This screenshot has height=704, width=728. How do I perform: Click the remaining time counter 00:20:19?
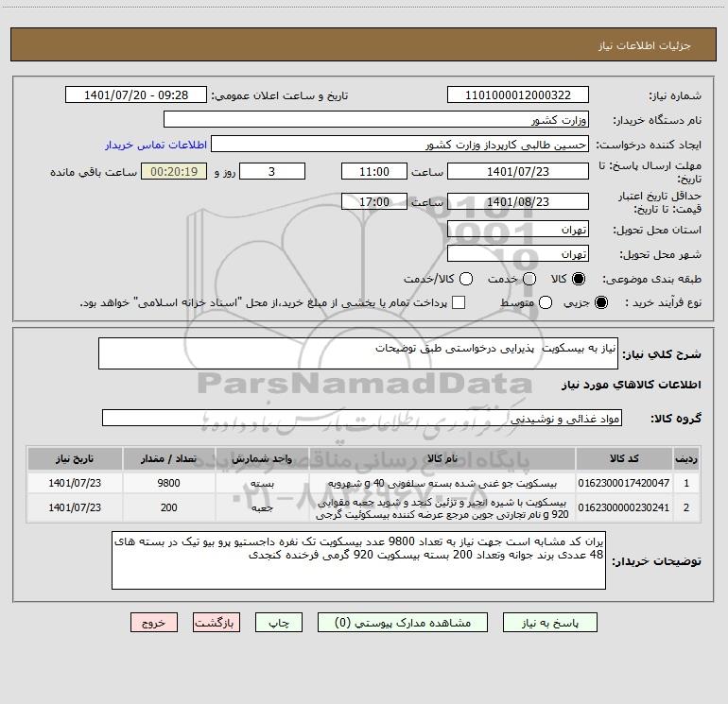coord(174,171)
